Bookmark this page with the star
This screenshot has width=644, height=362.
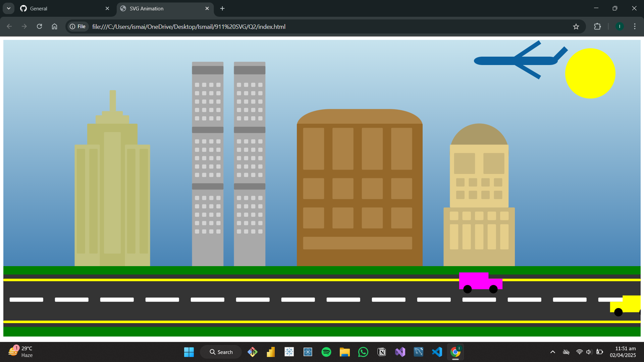[x=576, y=26]
